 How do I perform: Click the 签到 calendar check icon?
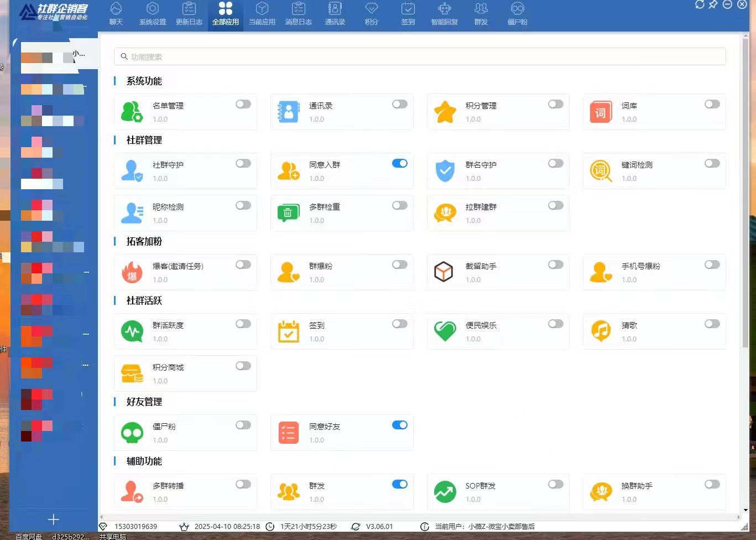click(288, 331)
